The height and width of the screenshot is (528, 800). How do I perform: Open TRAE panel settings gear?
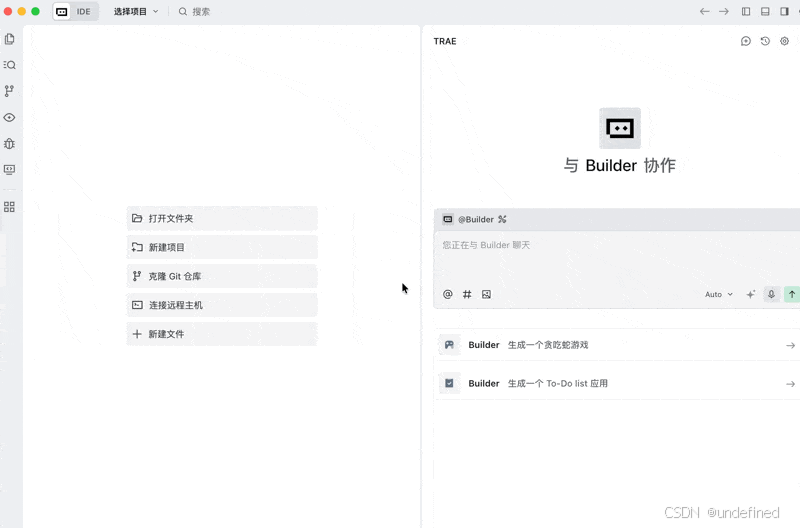pyautogui.click(x=785, y=41)
